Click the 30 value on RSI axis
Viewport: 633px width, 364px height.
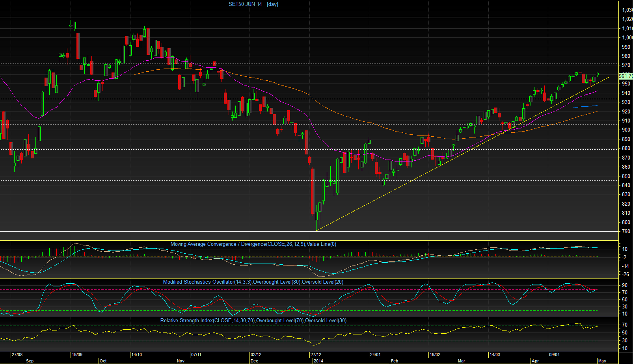tap(625, 341)
